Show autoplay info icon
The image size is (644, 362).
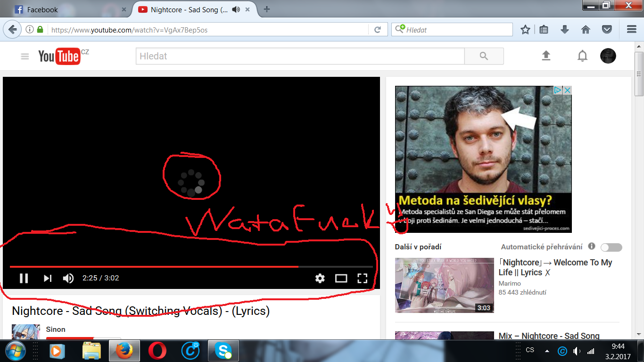tap(592, 246)
